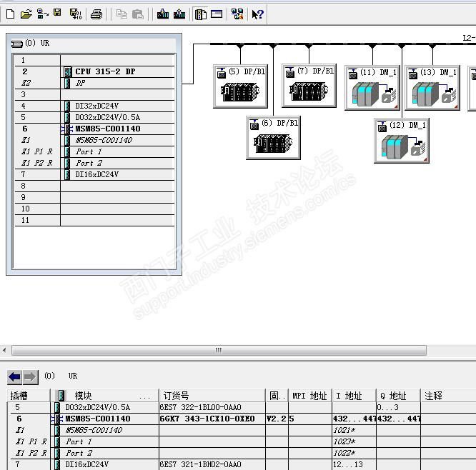The image size is (476, 470).
Task: Select DI32xDC24V in rack slot 4
Action: click(x=94, y=106)
